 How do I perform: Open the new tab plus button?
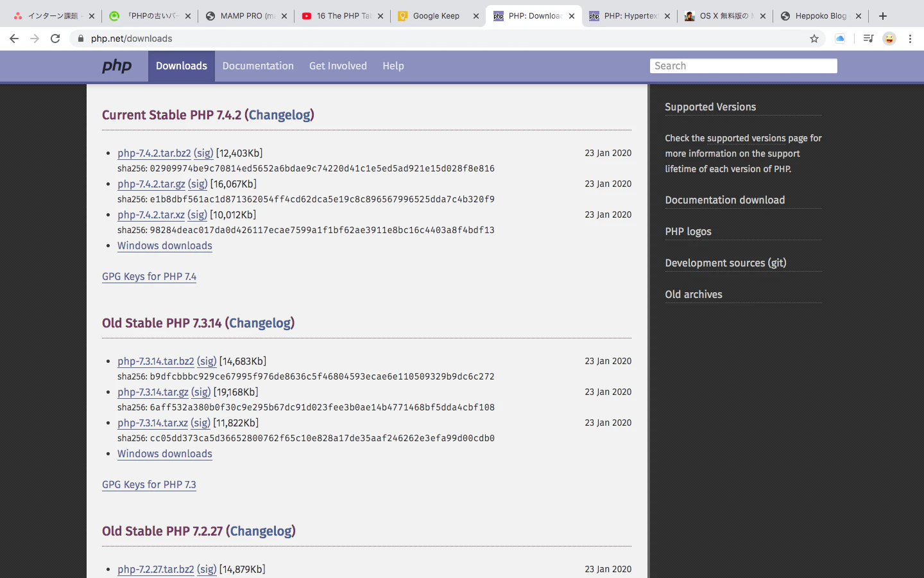point(883,16)
